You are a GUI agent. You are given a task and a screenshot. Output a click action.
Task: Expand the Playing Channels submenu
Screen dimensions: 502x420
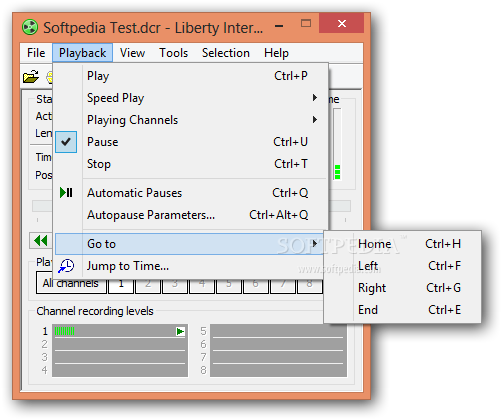[190, 120]
